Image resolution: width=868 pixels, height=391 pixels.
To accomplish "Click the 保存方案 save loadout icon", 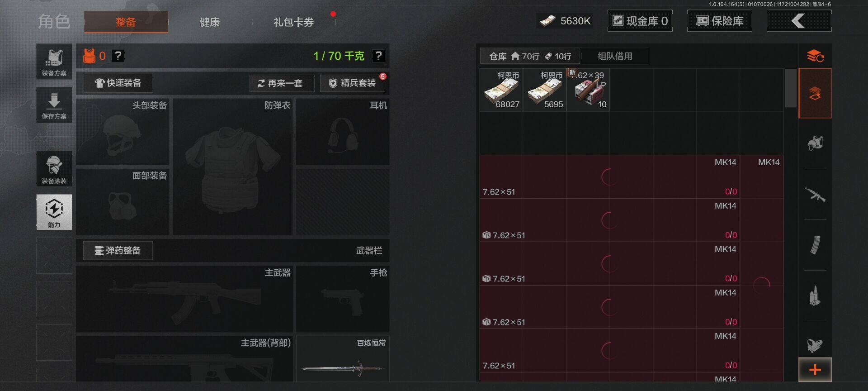I will [54, 105].
